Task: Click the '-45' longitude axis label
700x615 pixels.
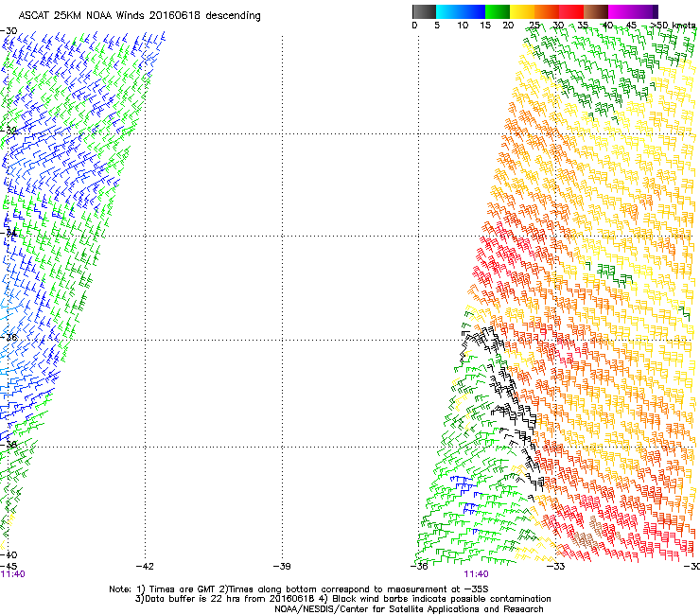Action: coord(9,567)
